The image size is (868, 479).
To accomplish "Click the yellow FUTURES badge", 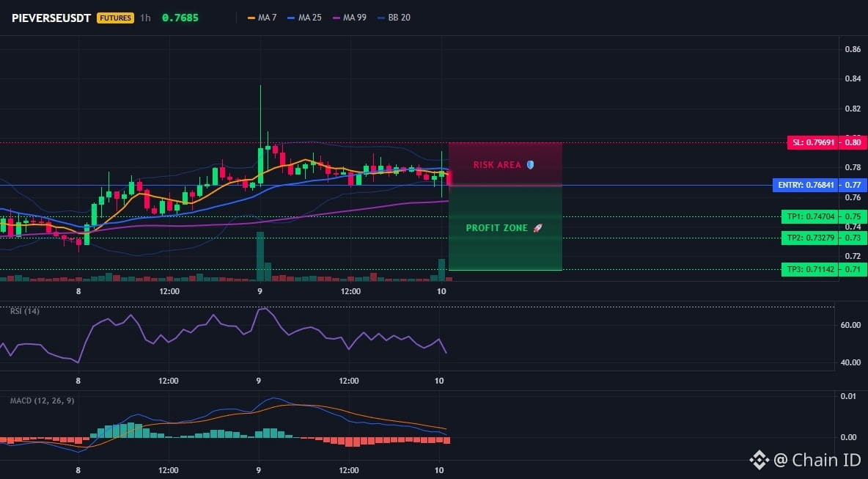I will (x=115, y=18).
